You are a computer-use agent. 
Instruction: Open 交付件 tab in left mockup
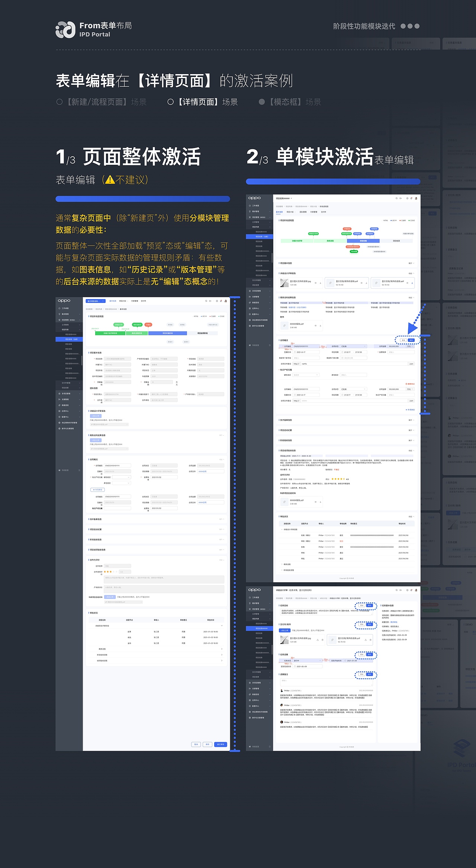pyautogui.click(x=144, y=301)
